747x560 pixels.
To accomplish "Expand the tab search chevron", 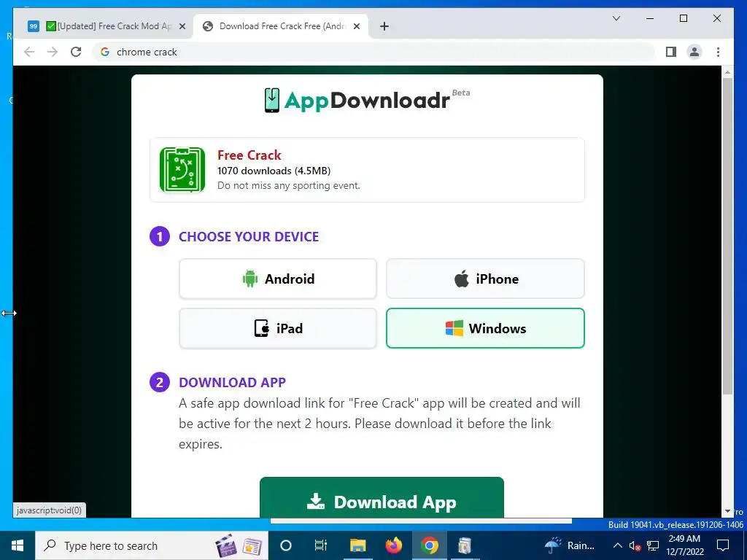I will (616, 18).
